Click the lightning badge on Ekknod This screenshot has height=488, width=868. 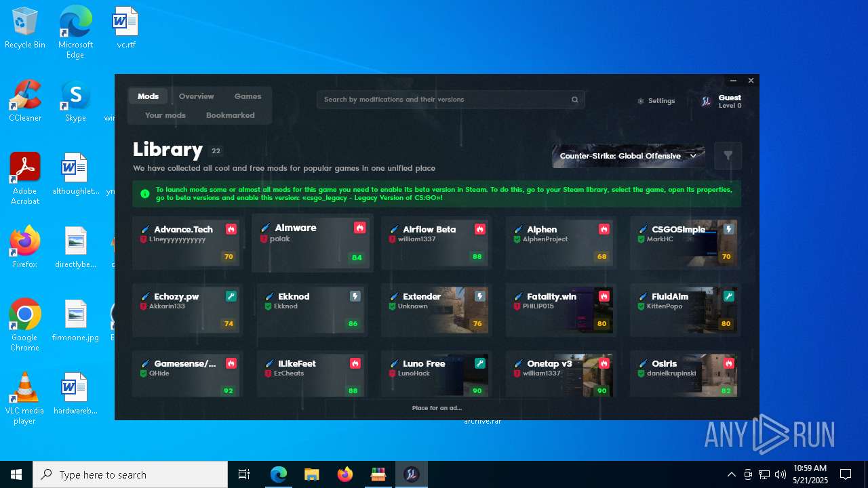(355, 296)
